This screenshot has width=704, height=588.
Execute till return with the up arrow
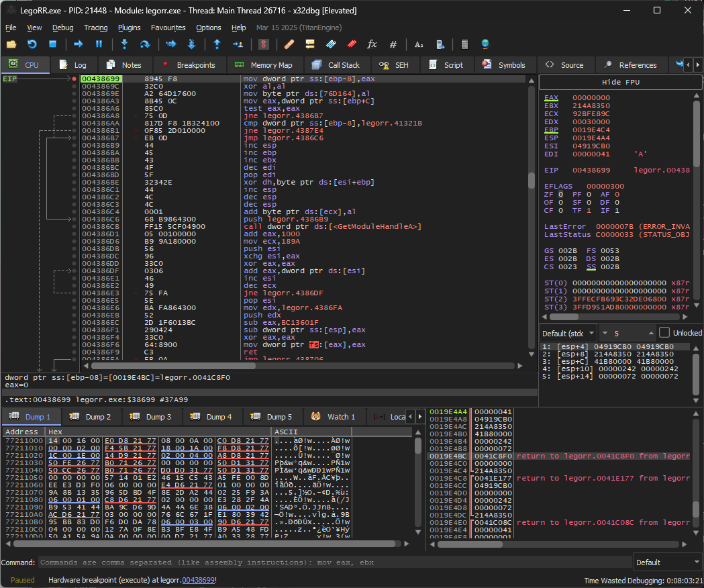[x=217, y=44]
